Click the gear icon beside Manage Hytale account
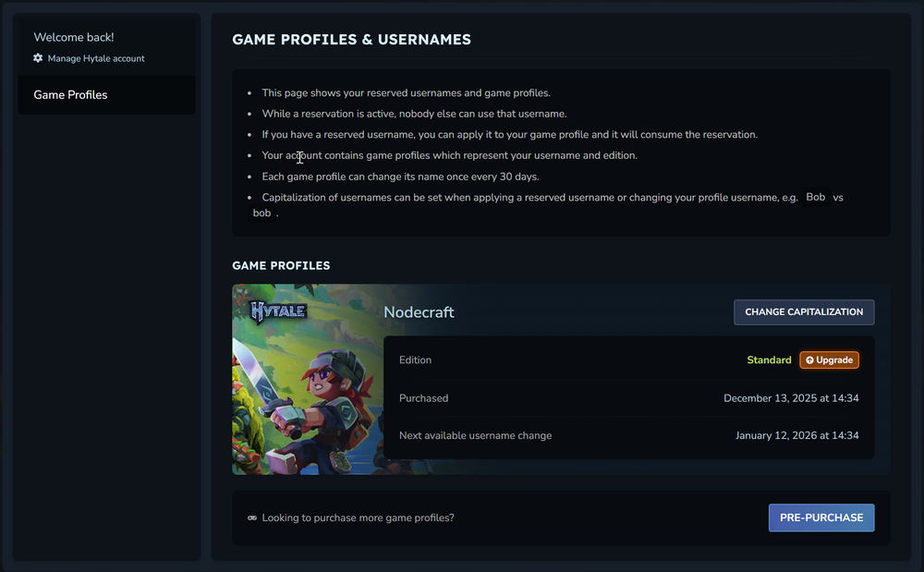 [x=38, y=58]
